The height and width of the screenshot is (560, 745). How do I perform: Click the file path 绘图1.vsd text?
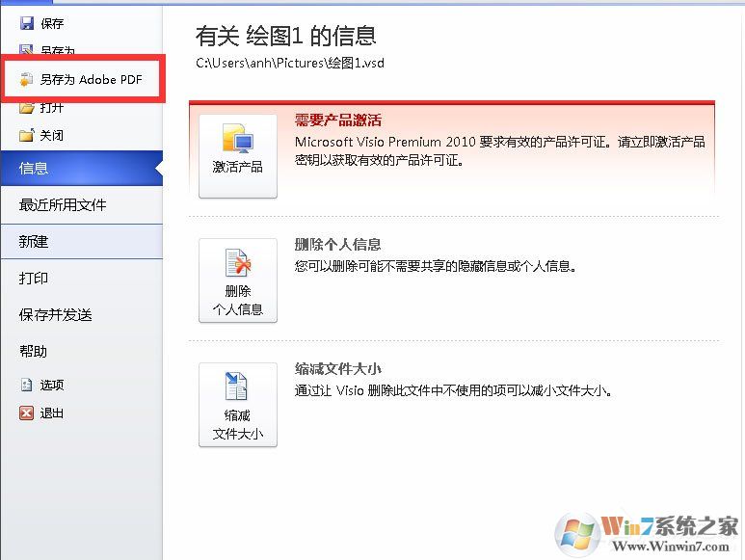point(290,63)
